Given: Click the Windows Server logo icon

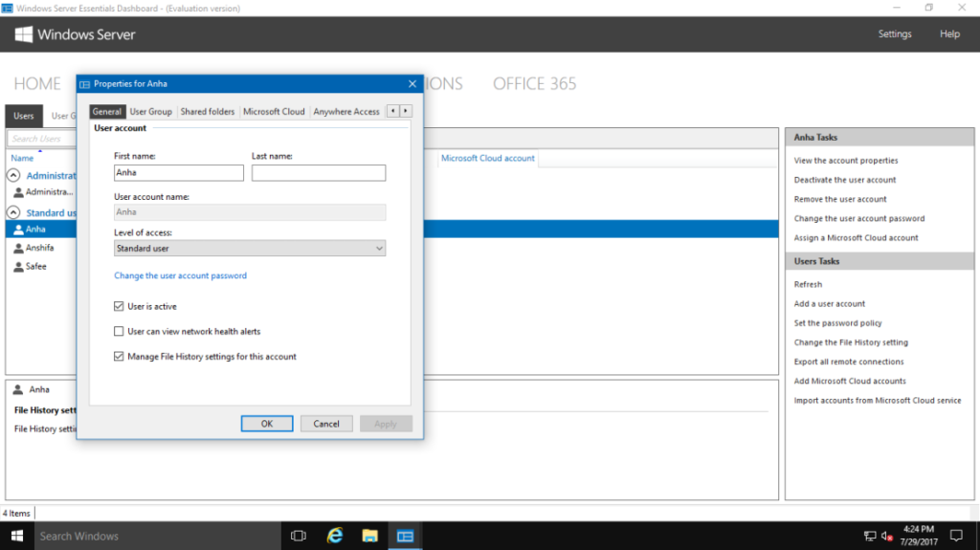Looking at the screenshot, I should [x=23, y=34].
